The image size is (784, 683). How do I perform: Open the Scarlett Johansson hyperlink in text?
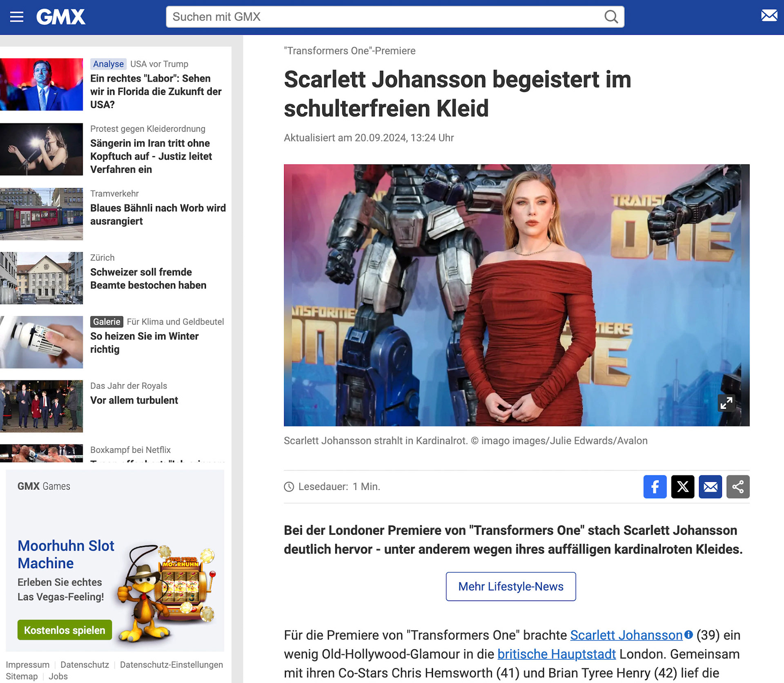tap(626, 635)
